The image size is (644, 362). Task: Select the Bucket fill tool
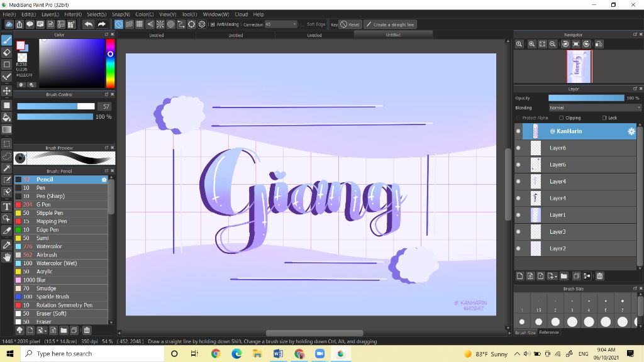(6, 118)
